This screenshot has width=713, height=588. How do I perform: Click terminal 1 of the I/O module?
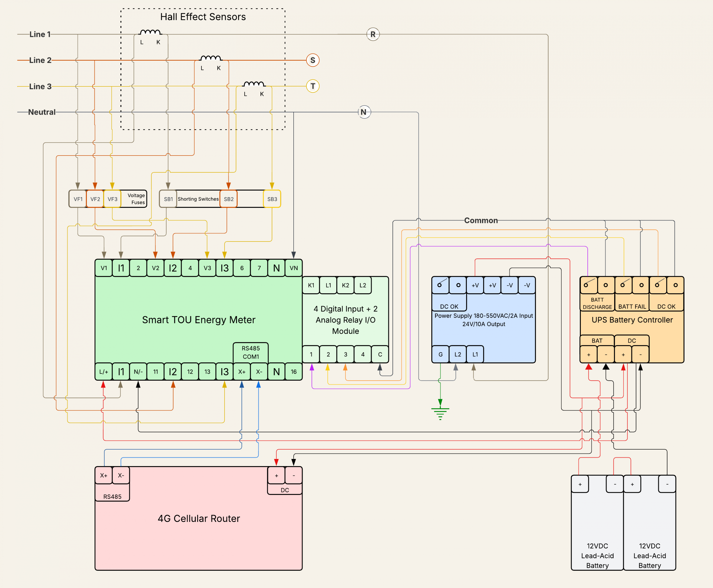point(311,354)
